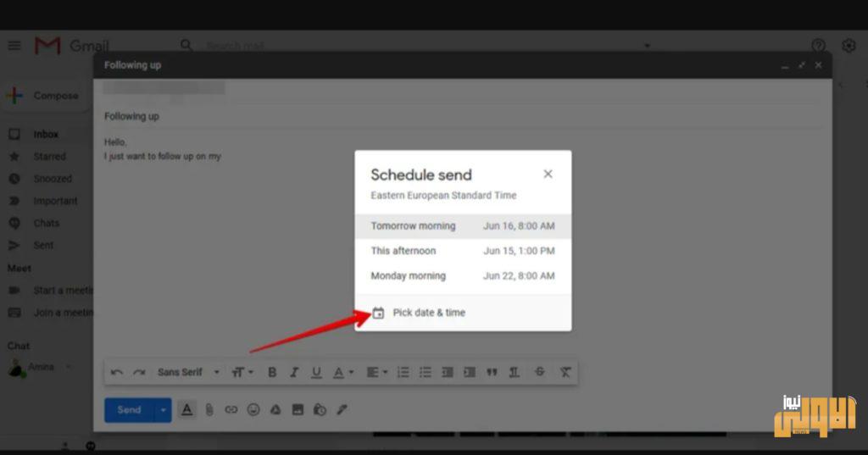Screen dimensions: 868x455
Task: Open the text size dropdown
Action: (242, 373)
